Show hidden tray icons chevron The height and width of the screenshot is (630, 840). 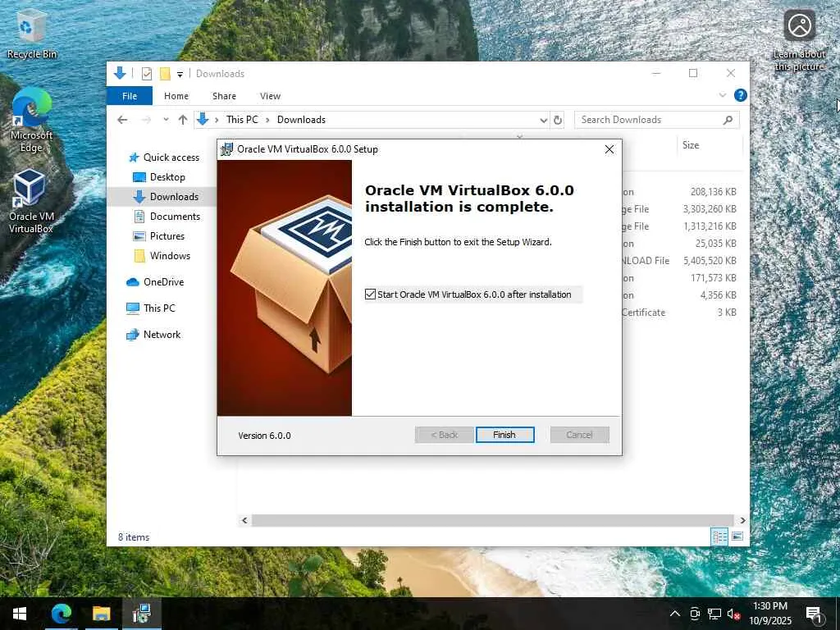pos(675,614)
